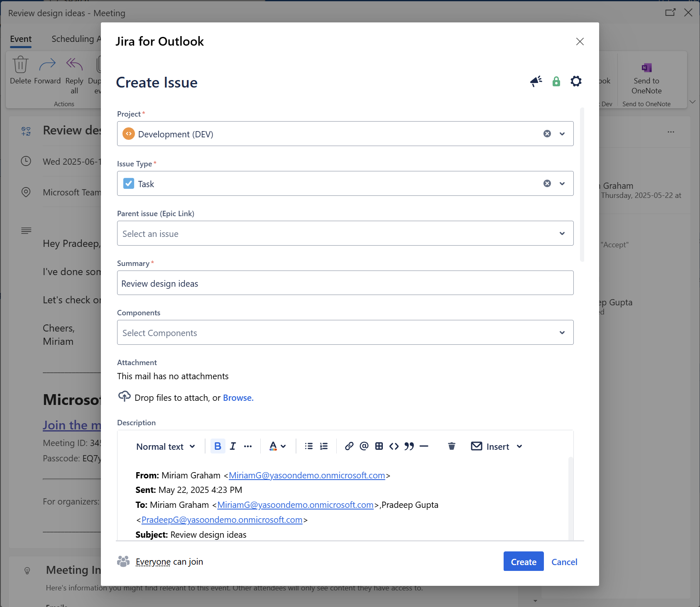This screenshot has width=700, height=607.
Task: Insert a code block
Action: coord(394,446)
